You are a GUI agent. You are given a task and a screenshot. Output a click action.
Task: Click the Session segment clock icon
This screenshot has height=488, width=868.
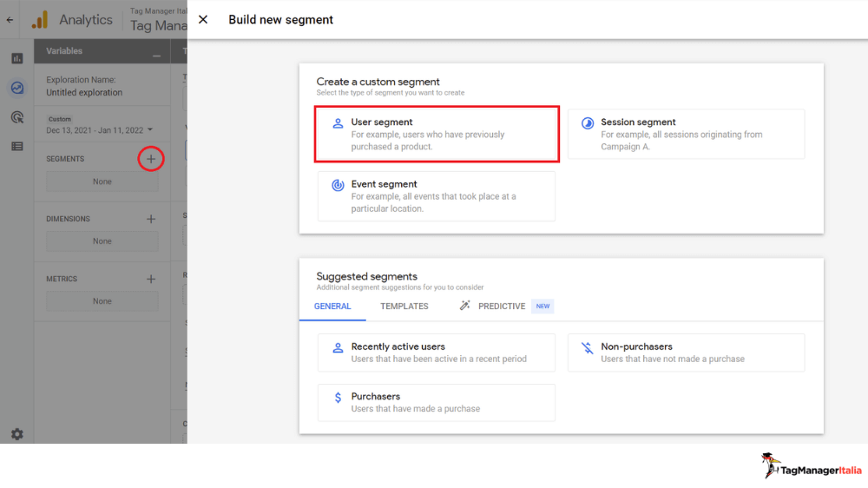click(x=588, y=123)
